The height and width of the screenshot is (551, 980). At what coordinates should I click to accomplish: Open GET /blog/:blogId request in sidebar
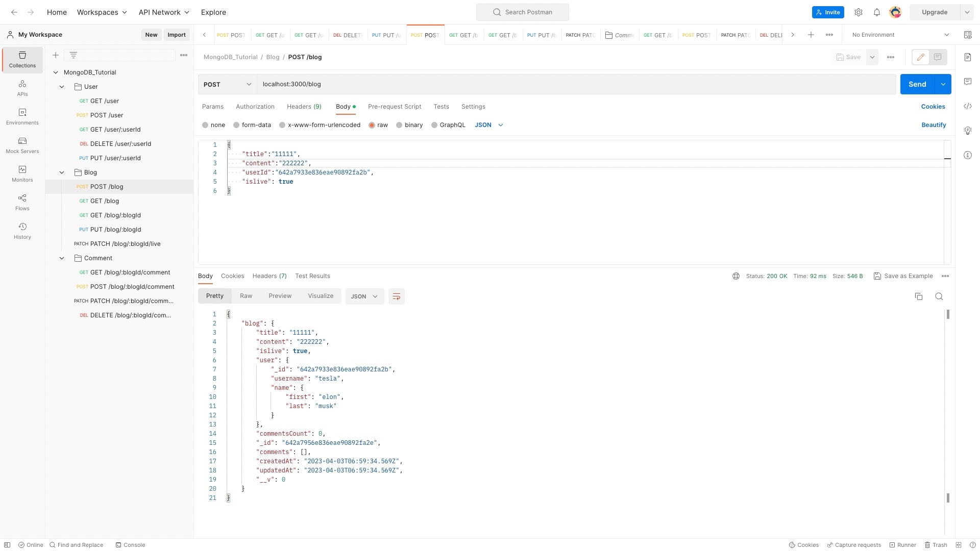(115, 215)
